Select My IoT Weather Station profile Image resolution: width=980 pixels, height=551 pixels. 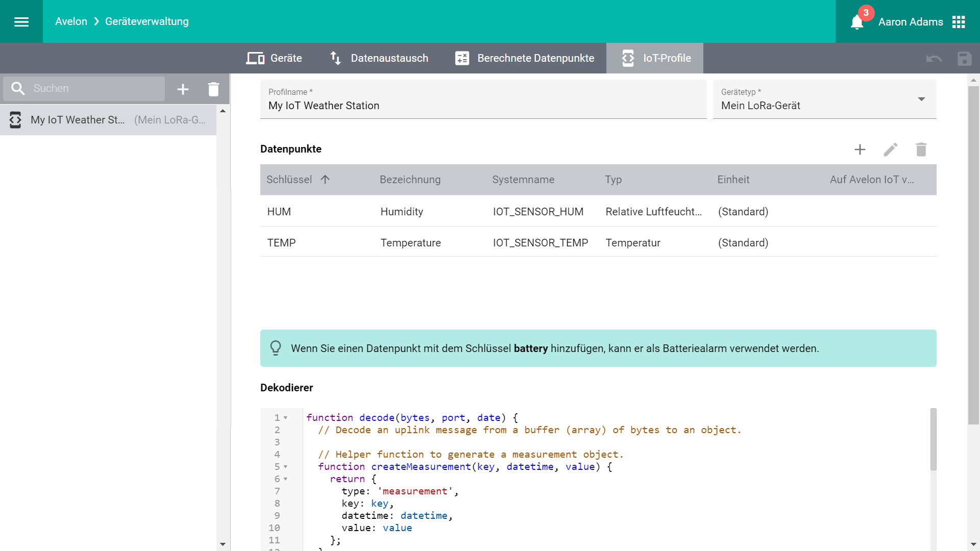point(108,120)
